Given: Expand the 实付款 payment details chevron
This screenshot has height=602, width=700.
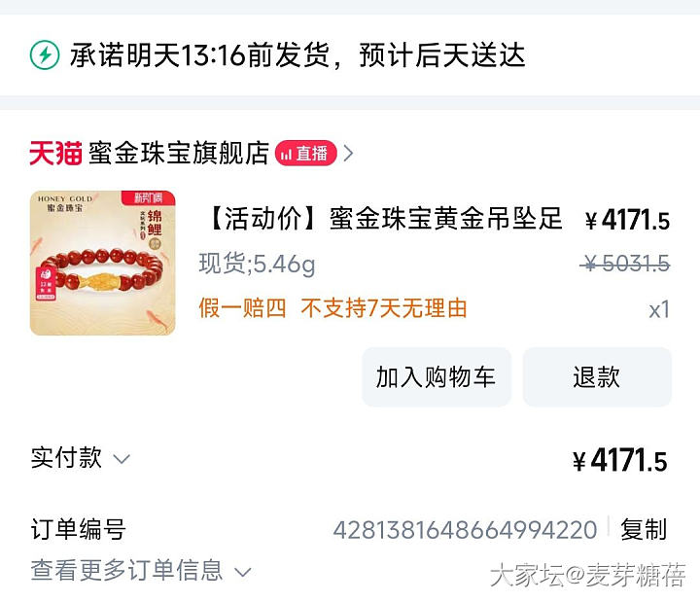Looking at the screenshot, I should (122, 459).
